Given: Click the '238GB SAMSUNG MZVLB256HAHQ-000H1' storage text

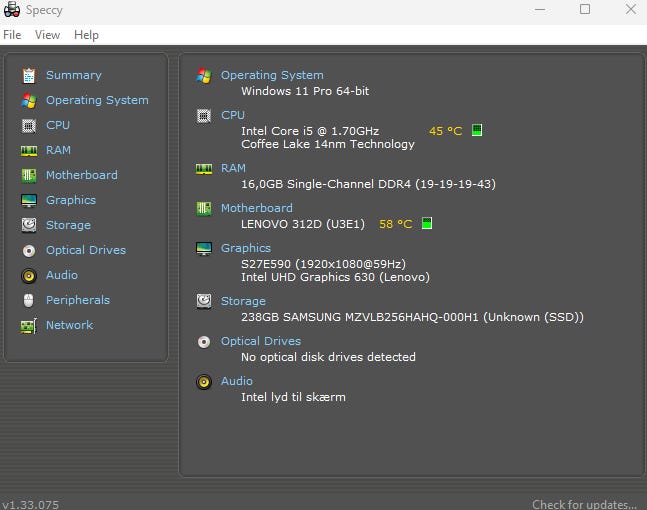Looking at the screenshot, I should (x=360, y=317).
